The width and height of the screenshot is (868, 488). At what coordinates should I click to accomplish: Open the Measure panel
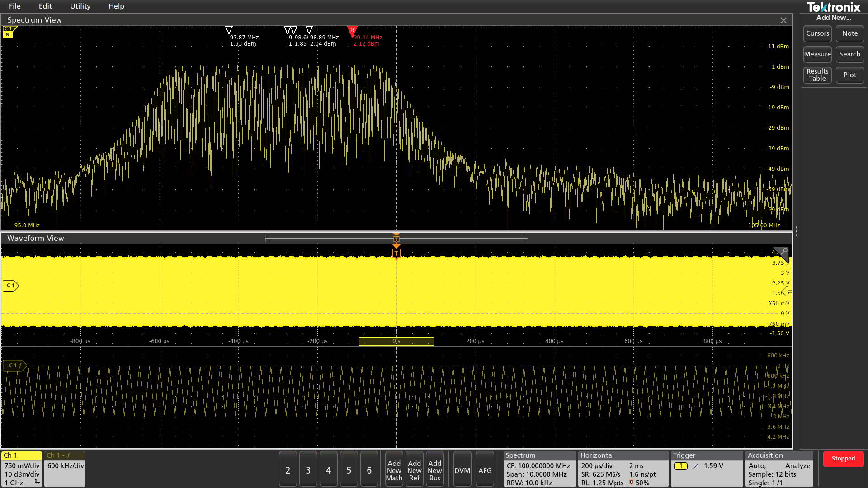pyautogui.click(x=817, y=54)
